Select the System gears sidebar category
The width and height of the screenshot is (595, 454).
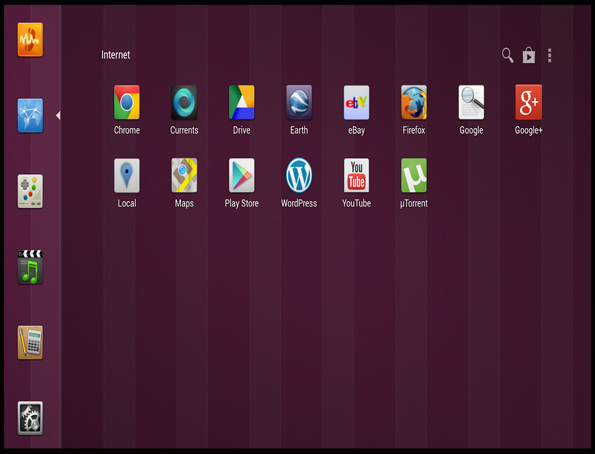(30, 418)
